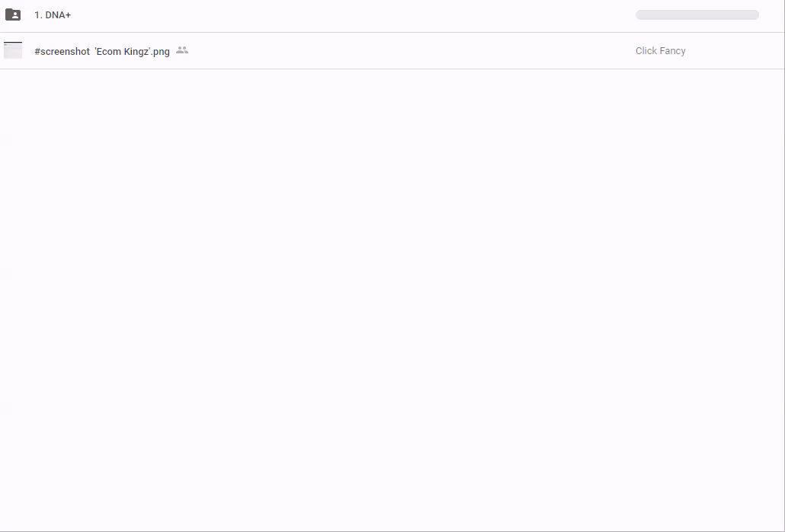Click the shared folder icon beside 1. DNA+

tap(13, 14)
